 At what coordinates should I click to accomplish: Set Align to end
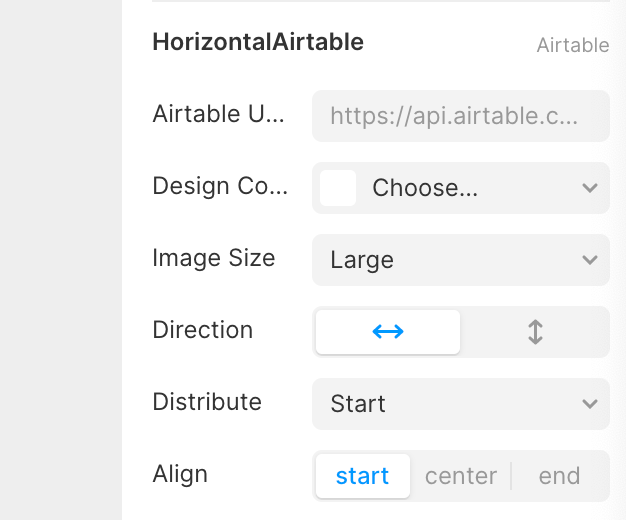tap(559, 476)
